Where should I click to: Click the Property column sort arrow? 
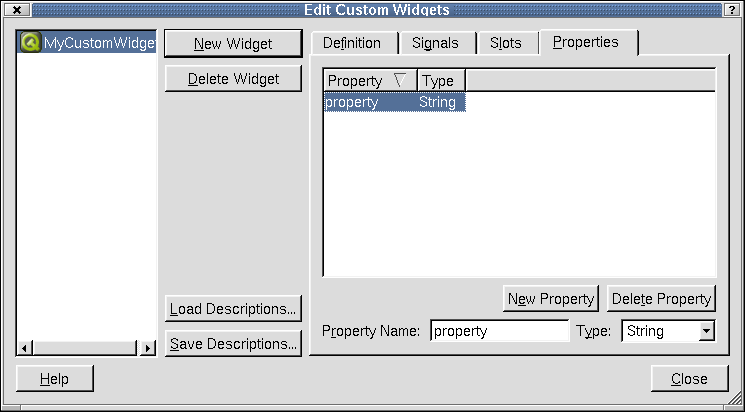pyautogui.click(x=399, y=80)
